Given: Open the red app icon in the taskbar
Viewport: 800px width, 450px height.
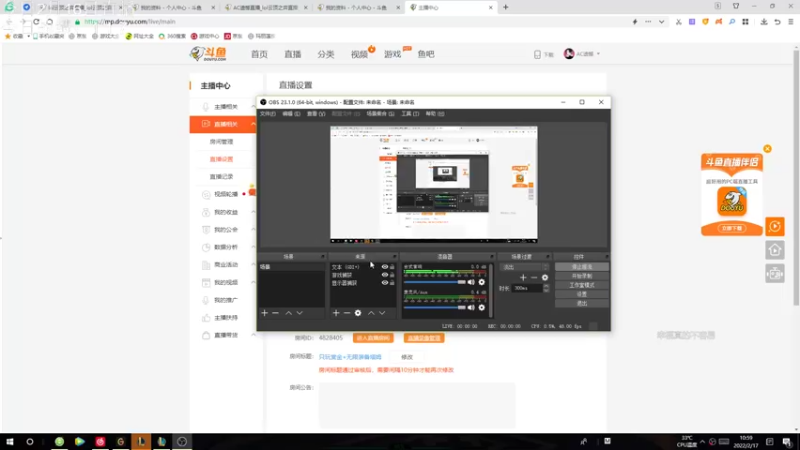Looking at the screenshot, I should tap(100, 441).
